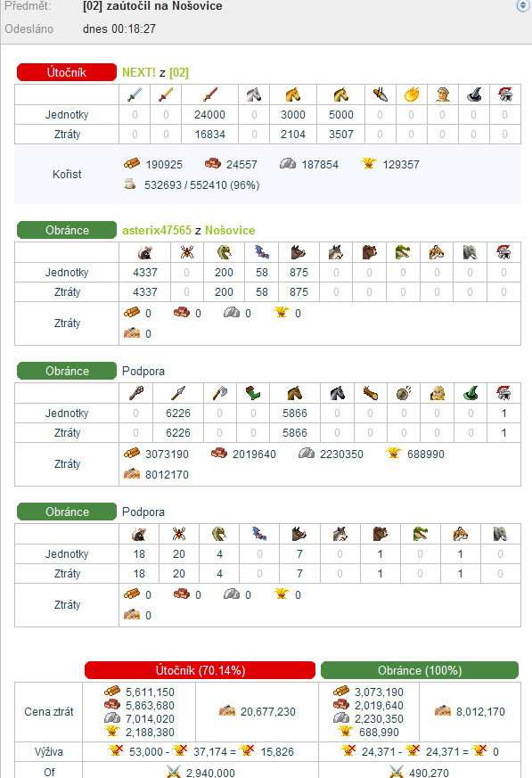Image resolution: width=532 pixels, height=778 pixels.
Task: Open the NEXT! player profile link
Action: (139, 72)
